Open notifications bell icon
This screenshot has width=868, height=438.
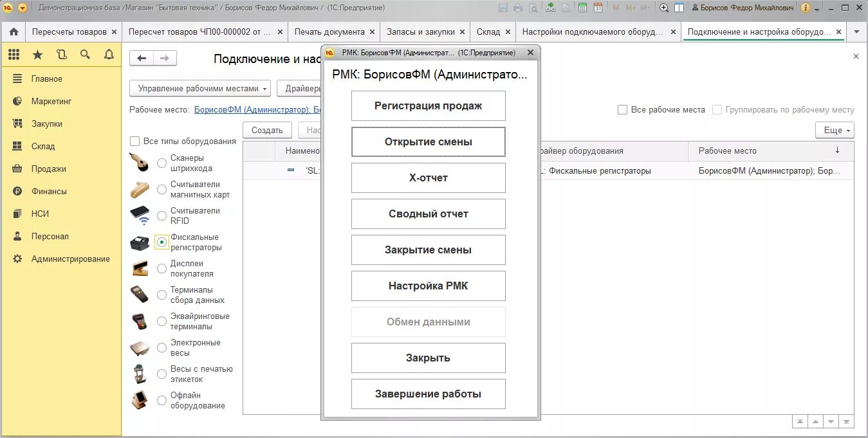109,55
